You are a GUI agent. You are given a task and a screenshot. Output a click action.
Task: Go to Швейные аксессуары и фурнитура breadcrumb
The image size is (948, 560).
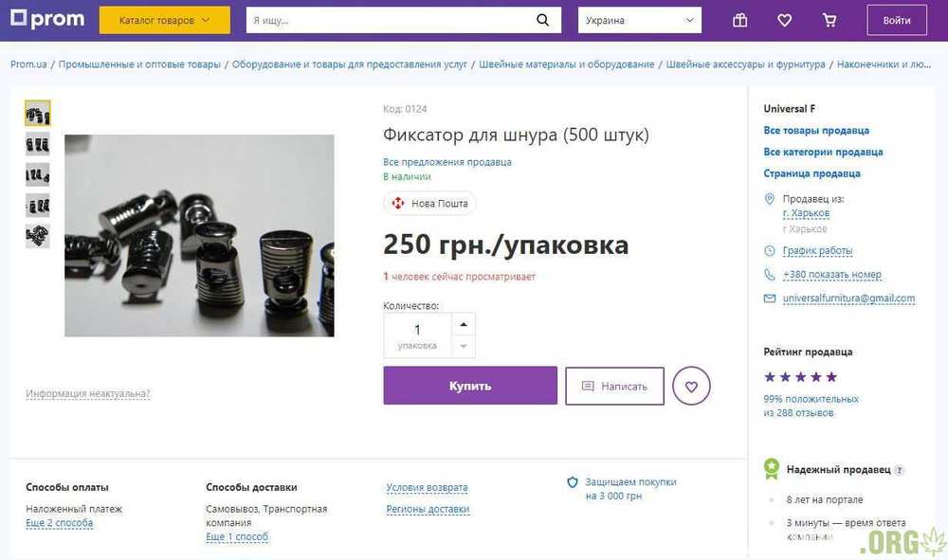[x=745, y=64]
